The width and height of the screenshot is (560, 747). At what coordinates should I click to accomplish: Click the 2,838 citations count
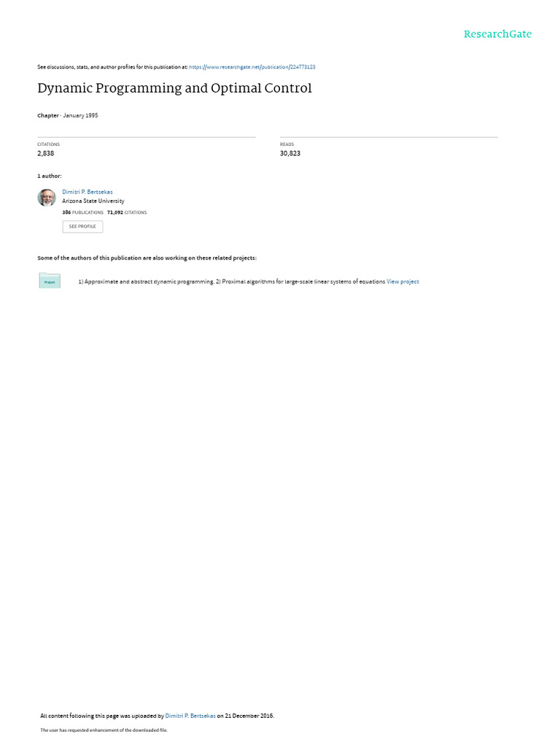pos(46,153)
